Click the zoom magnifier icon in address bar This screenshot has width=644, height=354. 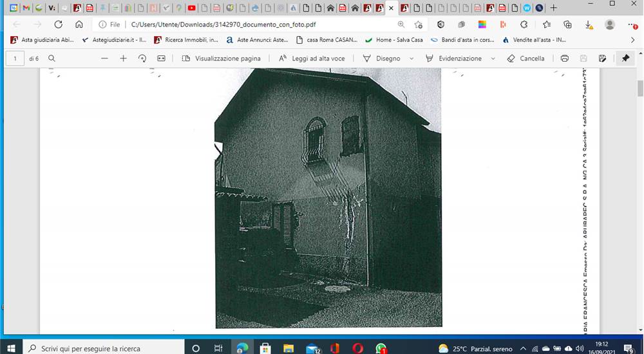click(x=401, y=24)
